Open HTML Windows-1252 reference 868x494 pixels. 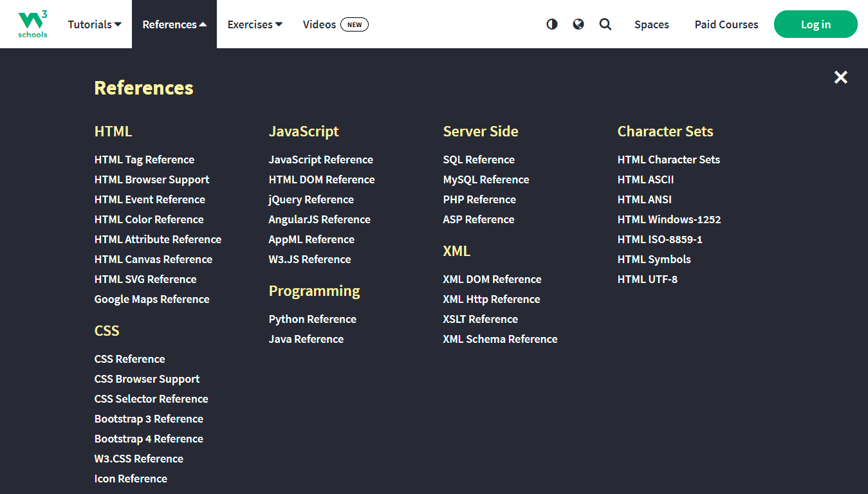pos(669,219)
